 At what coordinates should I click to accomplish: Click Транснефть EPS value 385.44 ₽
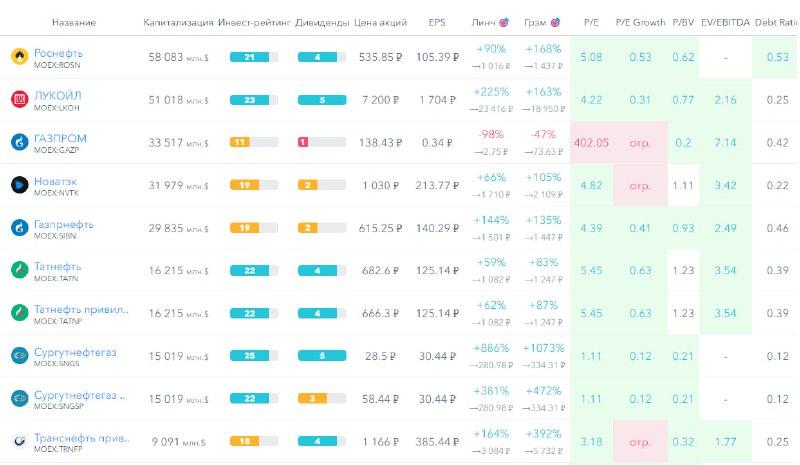click(x=437, y=442)
